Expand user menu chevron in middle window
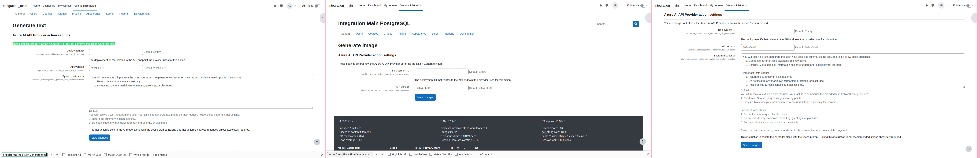 click(x=621, y=6)
